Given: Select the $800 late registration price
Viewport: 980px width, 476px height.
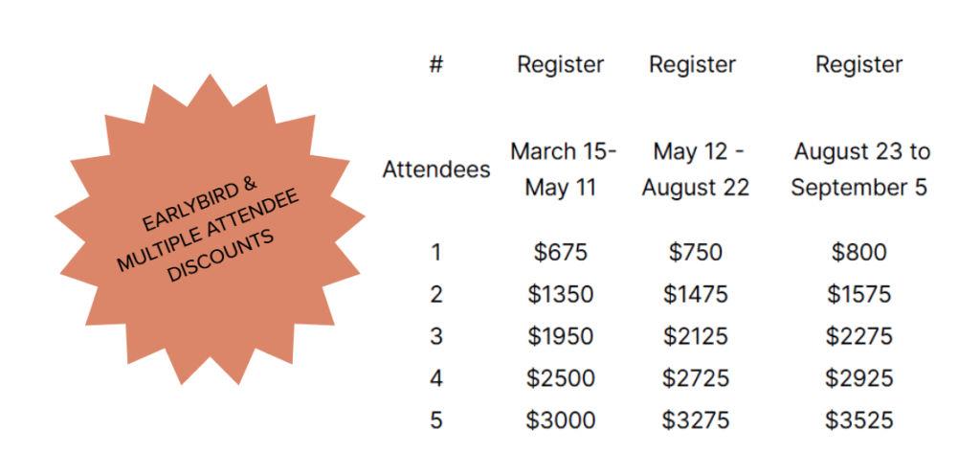Looking at the screenshot, I should [858, 252].
